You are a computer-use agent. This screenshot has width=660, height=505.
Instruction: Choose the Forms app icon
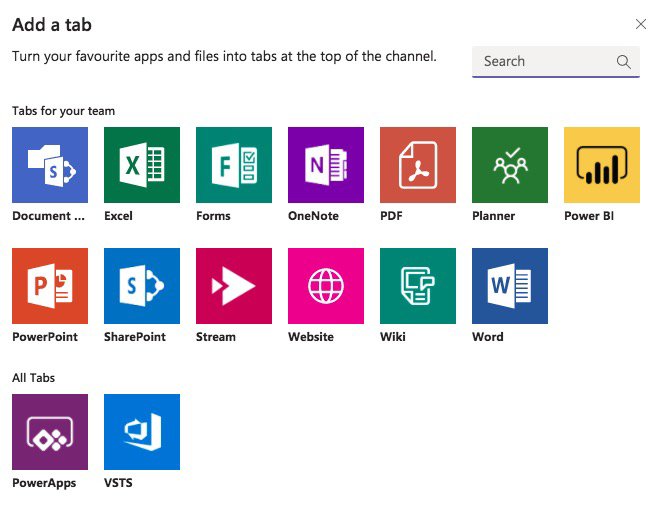click(x=234, y=165)
